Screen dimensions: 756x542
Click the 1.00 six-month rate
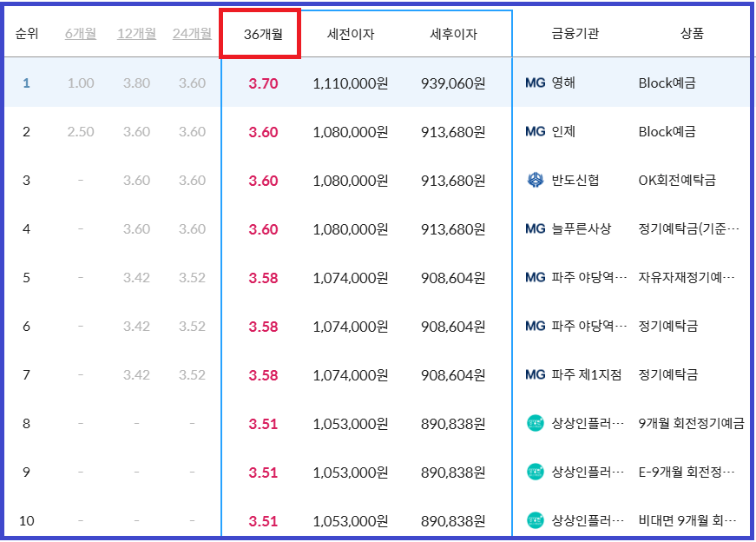click(x=81, y=83)
